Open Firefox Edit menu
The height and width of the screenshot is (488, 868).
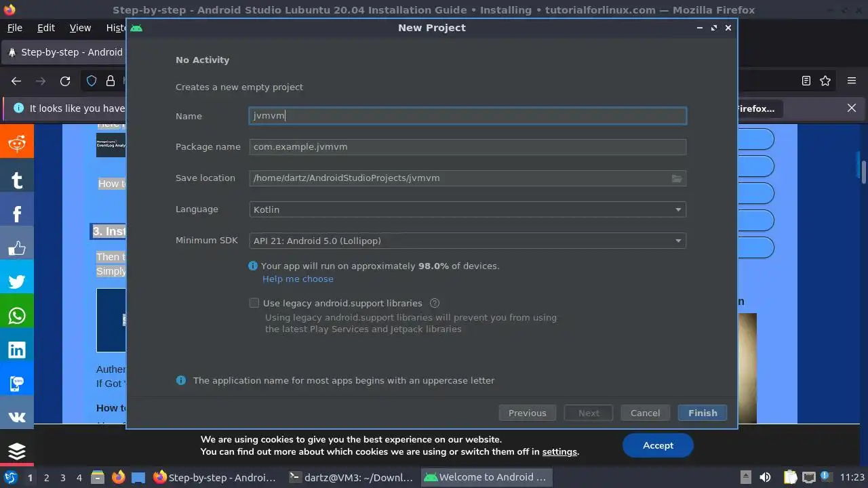click(46, 28)
